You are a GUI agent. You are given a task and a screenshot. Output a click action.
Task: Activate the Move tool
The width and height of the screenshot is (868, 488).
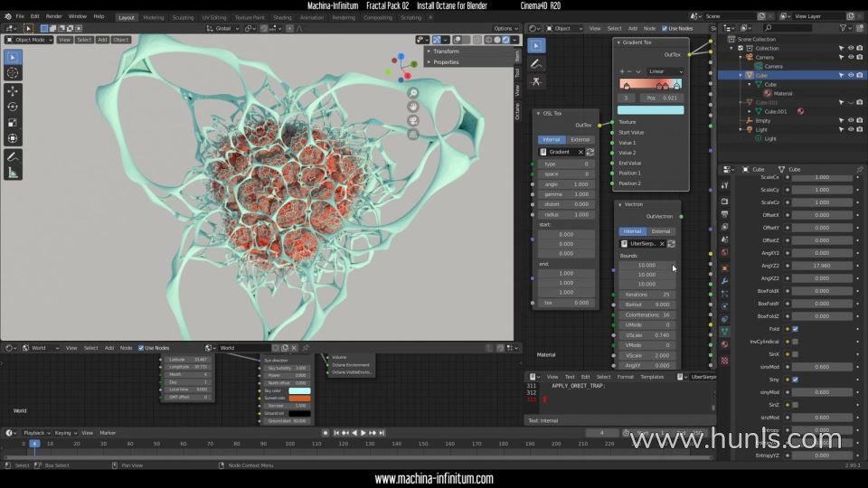(x=13, y=90)
